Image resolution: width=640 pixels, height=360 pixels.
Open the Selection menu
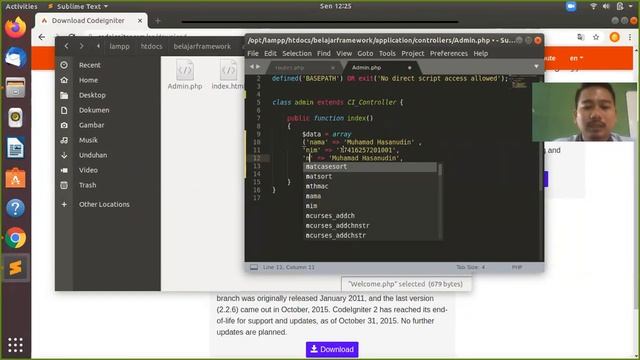click(297, 53)
